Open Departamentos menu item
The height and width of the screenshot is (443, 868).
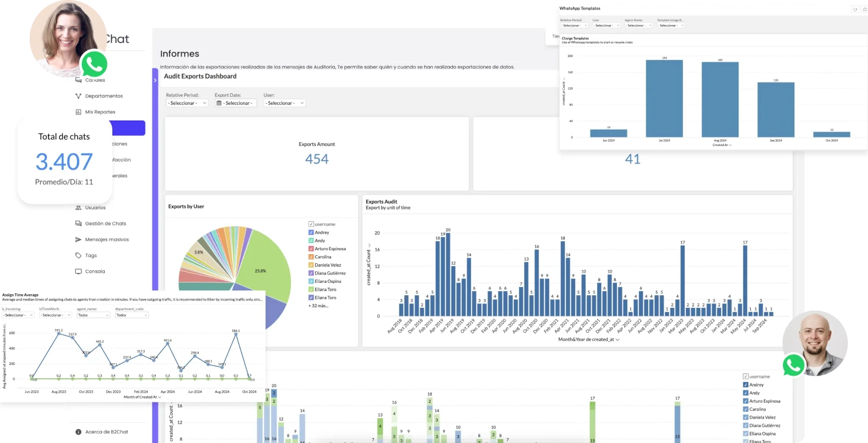[104, 96]
